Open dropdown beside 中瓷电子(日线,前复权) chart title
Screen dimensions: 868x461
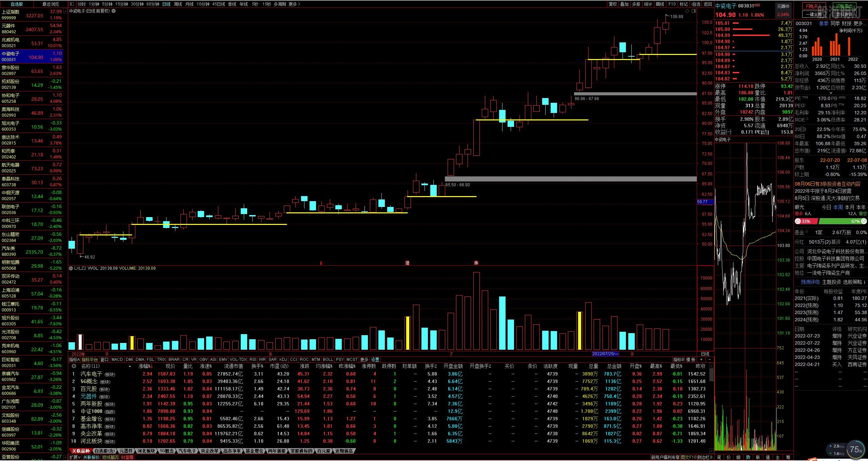(114, 11)
